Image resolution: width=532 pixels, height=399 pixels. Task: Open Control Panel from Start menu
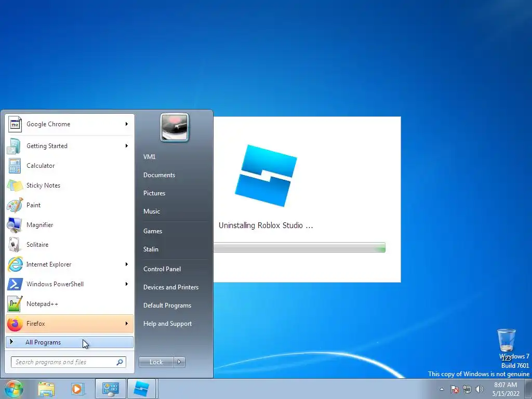[162, 269]
